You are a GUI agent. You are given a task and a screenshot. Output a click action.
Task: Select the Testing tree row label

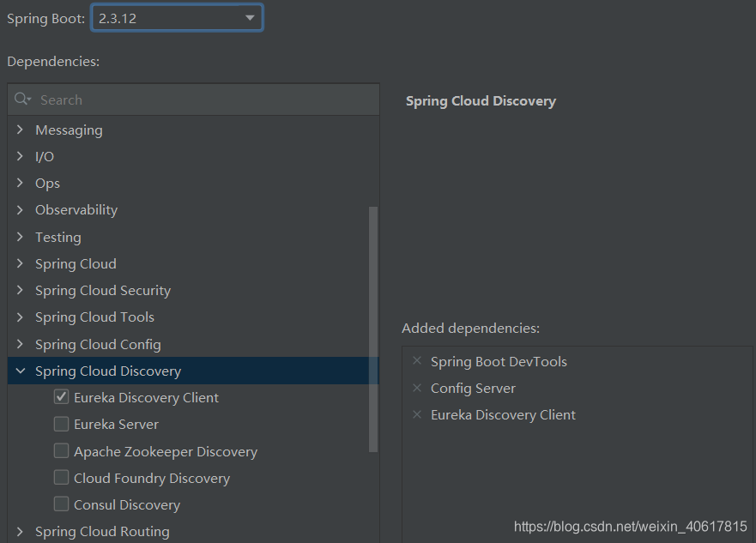click(58, 237)
